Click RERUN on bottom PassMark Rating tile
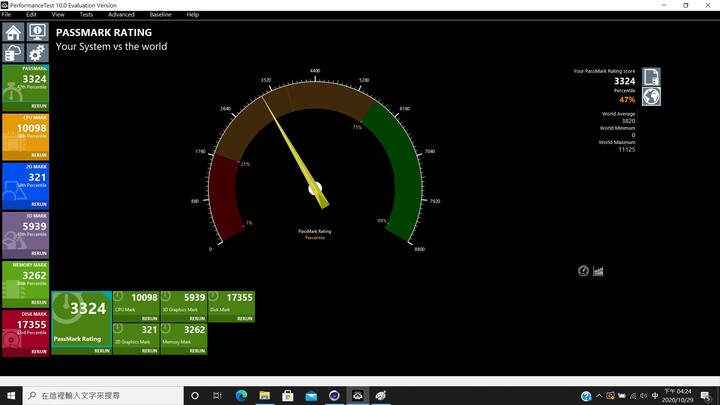This screenshot has width=720, height=405. tap(102, 351)
